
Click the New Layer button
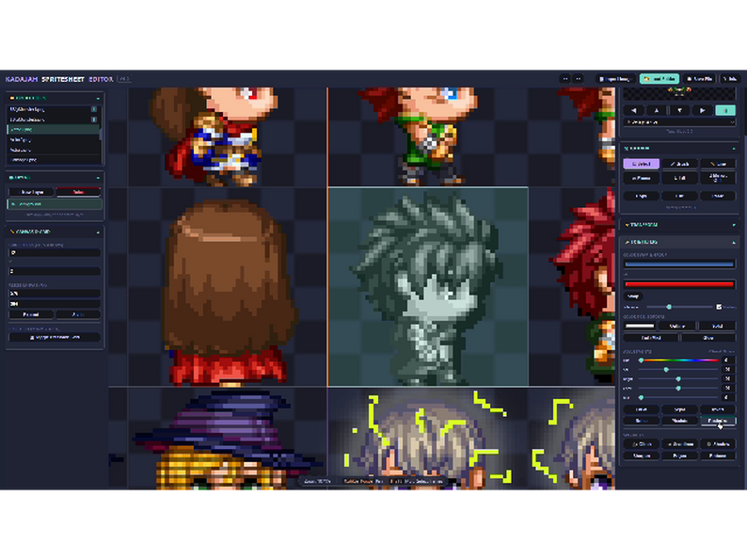[x=31, y=192]
